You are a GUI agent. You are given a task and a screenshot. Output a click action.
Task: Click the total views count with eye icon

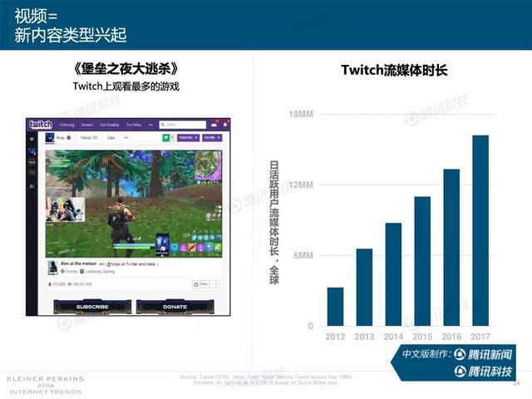80,284
